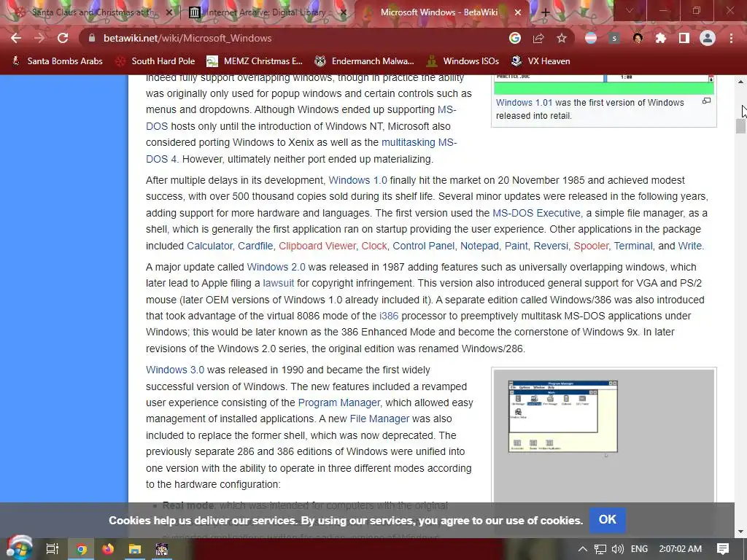Click the padlock site info icon
The height and width of the screenshot is (560, 747).
click(93, 38)
